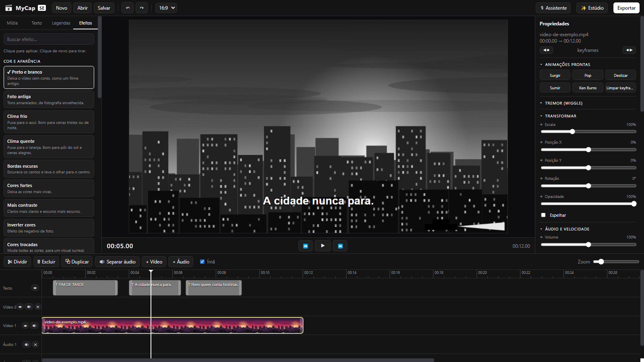The image size is (644, 362).
Task: Hide the Texto track
Action: 35,288
